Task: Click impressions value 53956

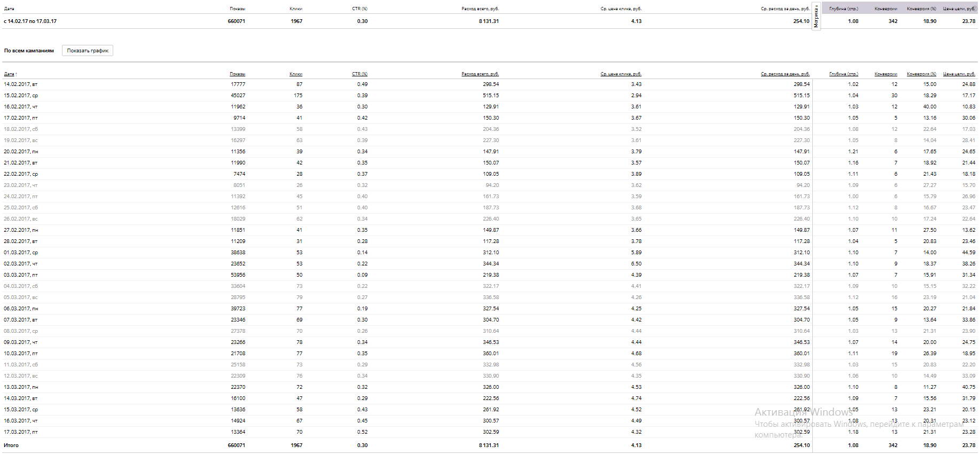Action: pyautogui.click(x=238, y=275)
